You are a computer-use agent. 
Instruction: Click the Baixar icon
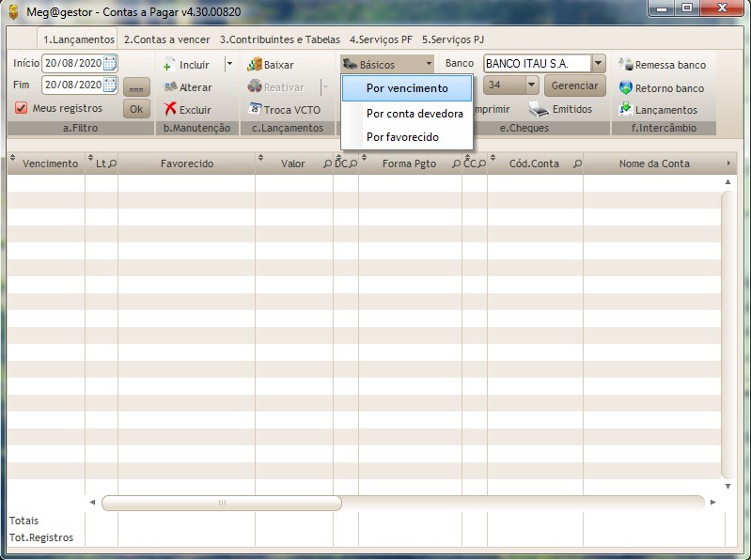[254, 65]
